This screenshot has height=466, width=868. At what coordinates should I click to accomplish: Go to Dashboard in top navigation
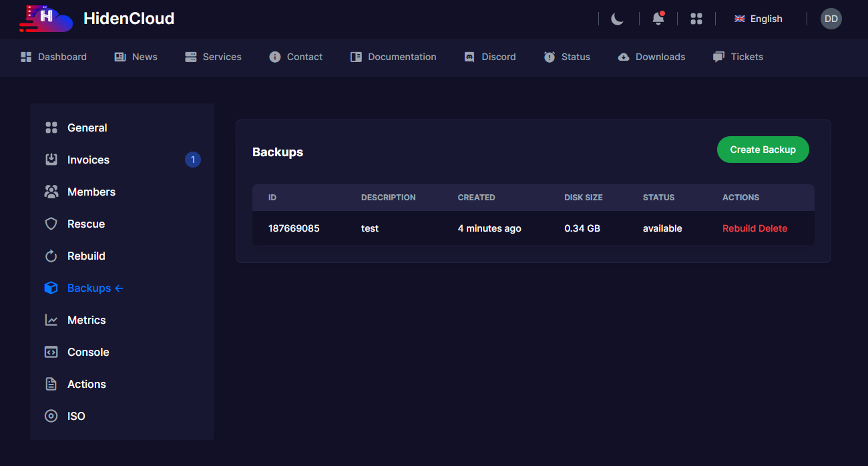pos(53,57)
